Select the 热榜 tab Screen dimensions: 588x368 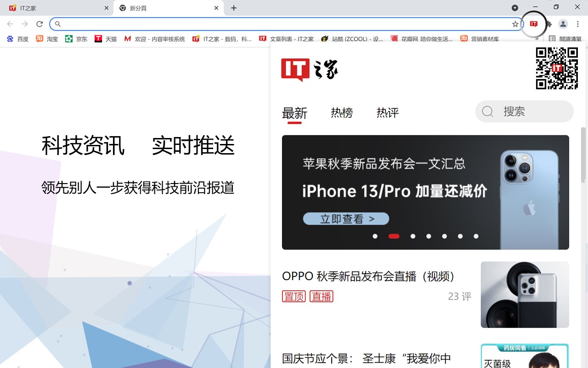[342, 113]
